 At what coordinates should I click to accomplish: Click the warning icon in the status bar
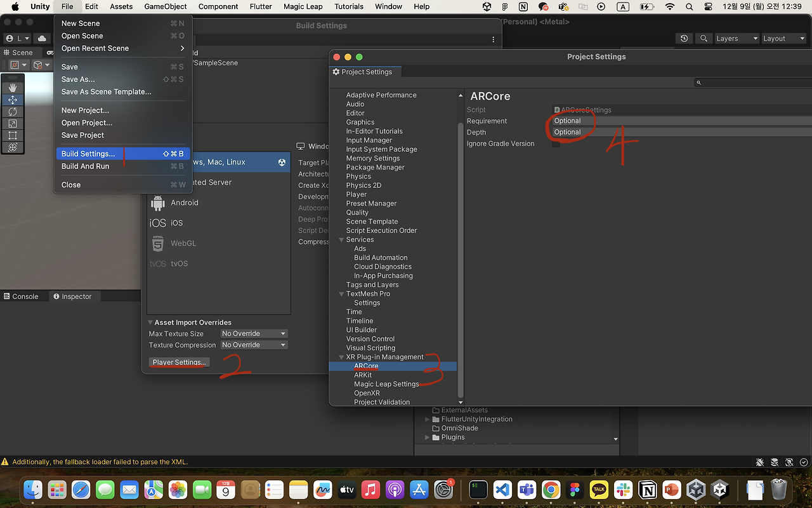(x=5, y=462)
